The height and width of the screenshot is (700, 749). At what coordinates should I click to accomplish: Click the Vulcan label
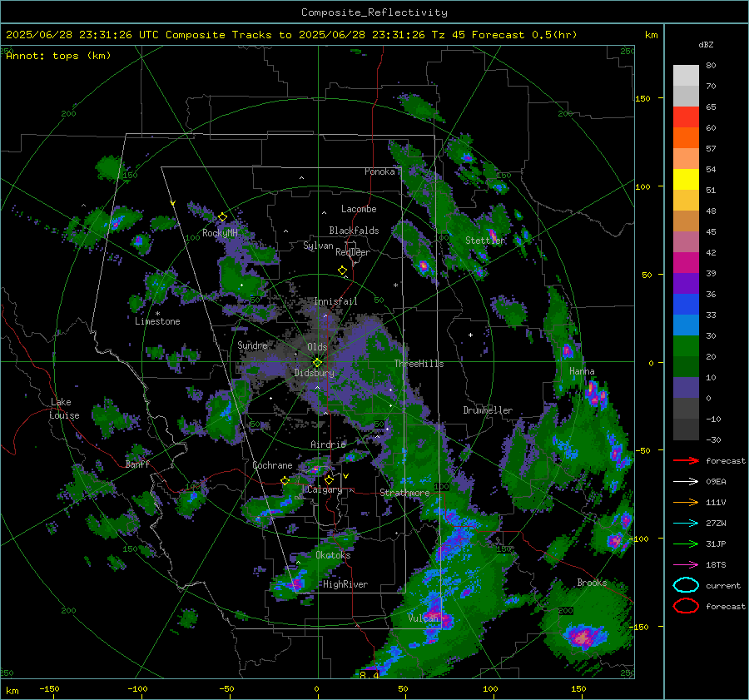pyautogui.click(x=423, y=618)
